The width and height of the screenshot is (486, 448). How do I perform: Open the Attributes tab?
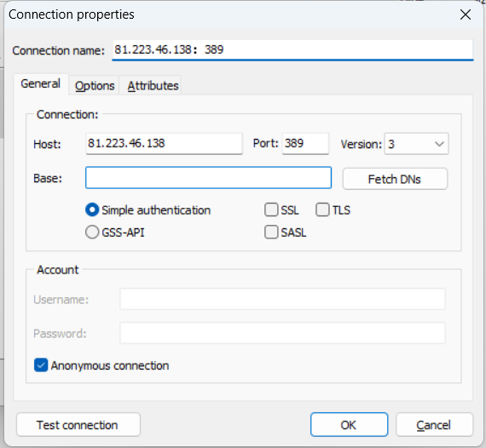(153, 85)
